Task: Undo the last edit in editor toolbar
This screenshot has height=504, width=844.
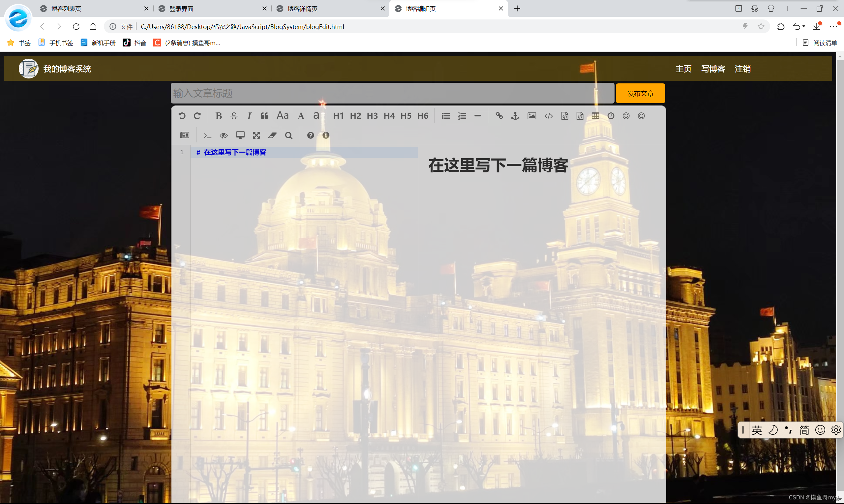Action: pos(182,116)
